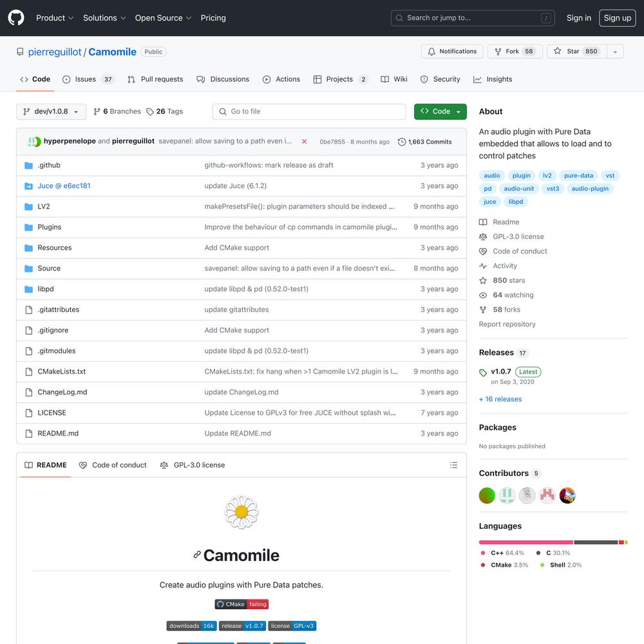This screenshot has height=644, width=644.
Task: Open the grey fingerprint contributor avatar
Action: point(527,495)
